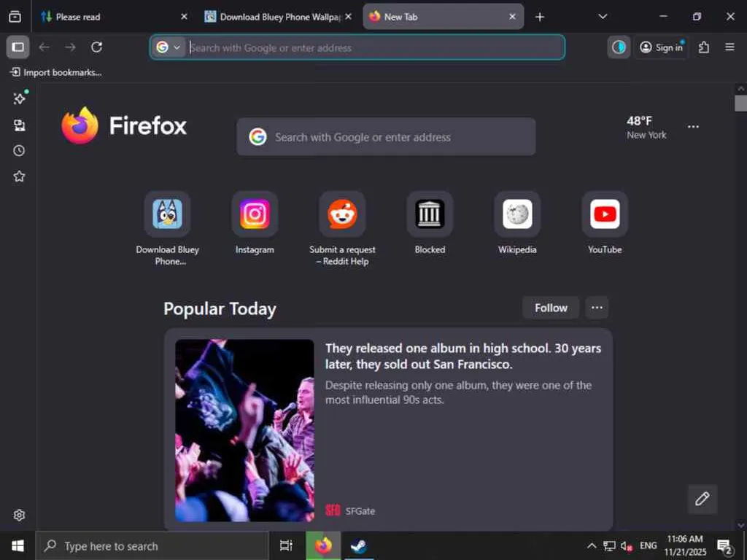Viewport: 747px width, 560px height.
Task: Switch to Download Bluey Phone Wallpaper tab
Action: click(278, 17)
